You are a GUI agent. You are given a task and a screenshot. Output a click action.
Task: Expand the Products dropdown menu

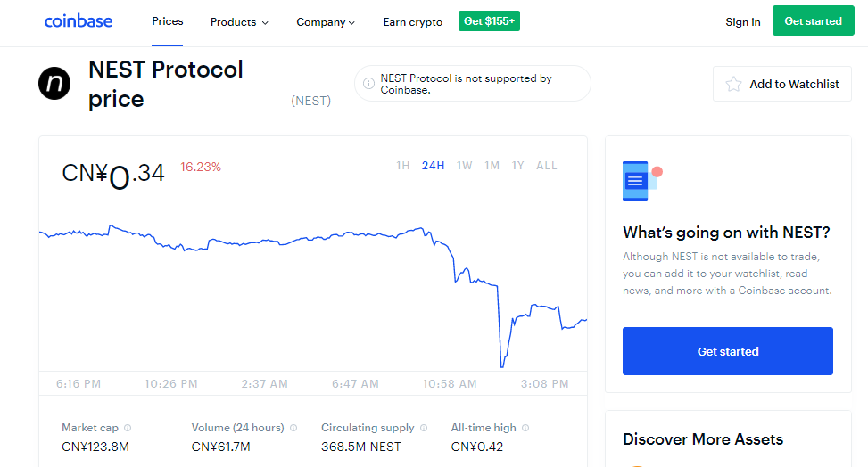239,22
